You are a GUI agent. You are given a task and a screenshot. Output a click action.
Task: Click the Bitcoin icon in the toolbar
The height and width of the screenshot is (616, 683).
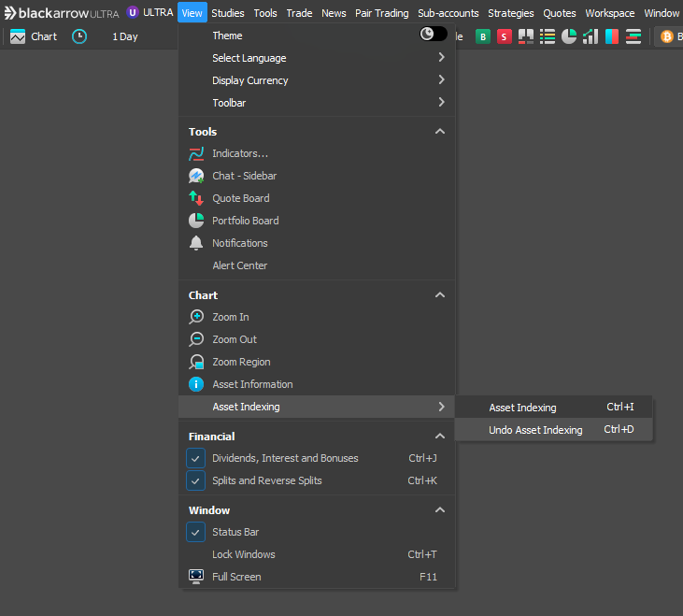[667, 36]
